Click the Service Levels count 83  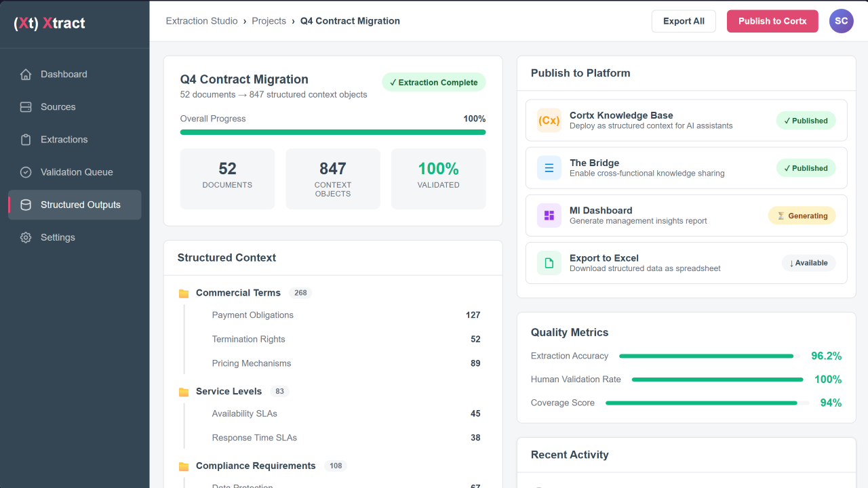(x=279, y=392)
